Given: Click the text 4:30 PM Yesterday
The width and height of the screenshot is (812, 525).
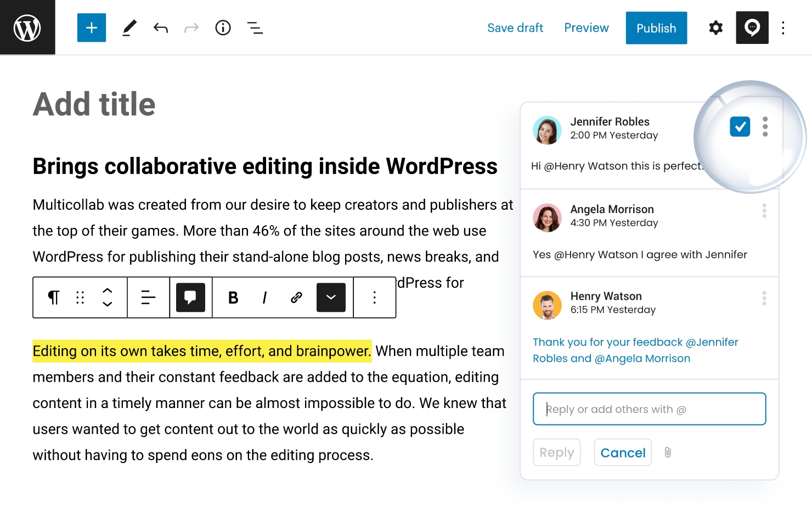Looking at the screenshot, I should pos(614,222).
